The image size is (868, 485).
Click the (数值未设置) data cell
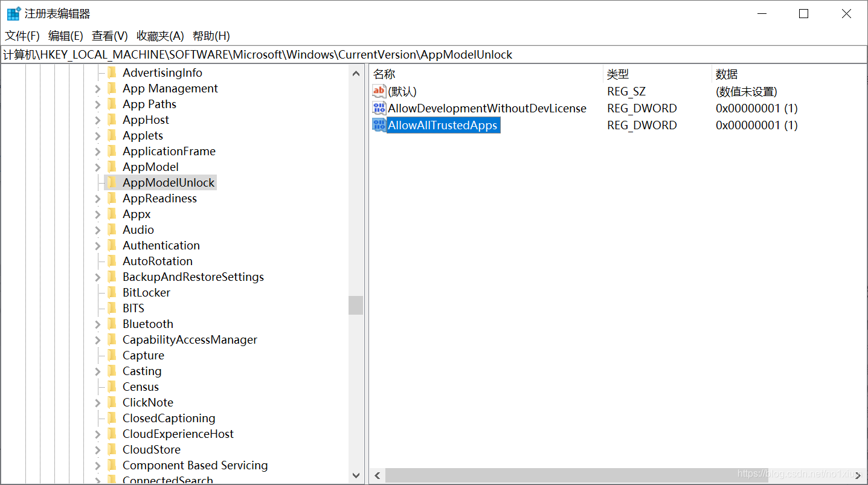[x=747, y=92]
